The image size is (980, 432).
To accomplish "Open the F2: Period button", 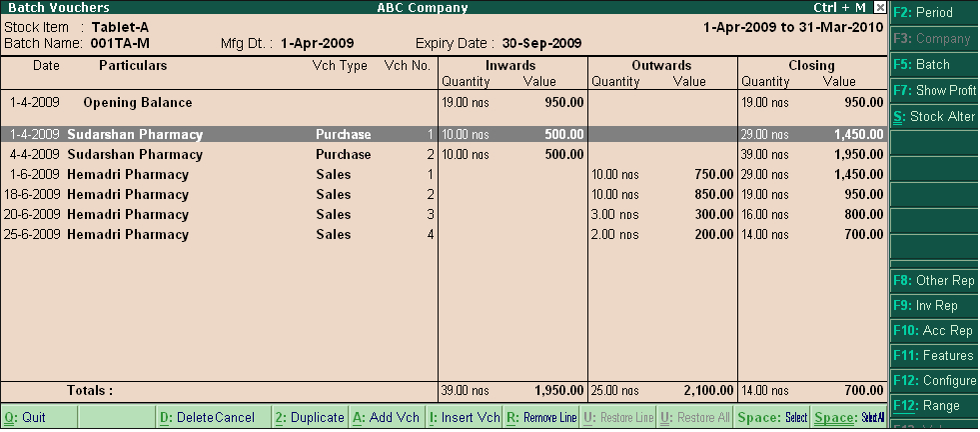I will click(x=934, y=13).
